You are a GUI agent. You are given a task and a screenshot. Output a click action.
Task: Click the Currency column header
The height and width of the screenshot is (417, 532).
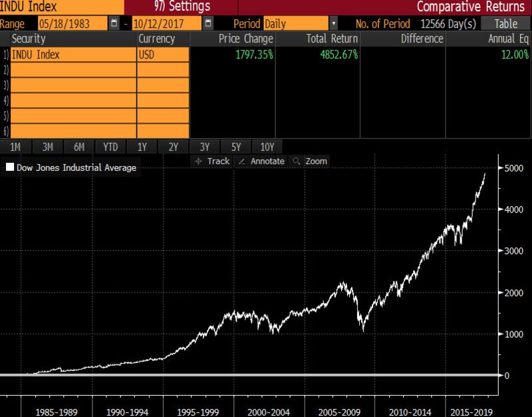tap(163, 39)
